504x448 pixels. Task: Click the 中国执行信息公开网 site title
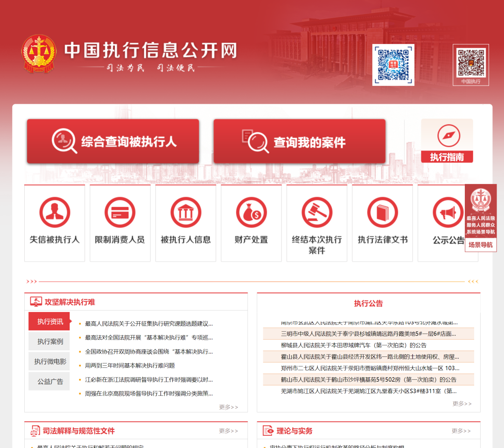pyautogui.click(x=151, y=50)
